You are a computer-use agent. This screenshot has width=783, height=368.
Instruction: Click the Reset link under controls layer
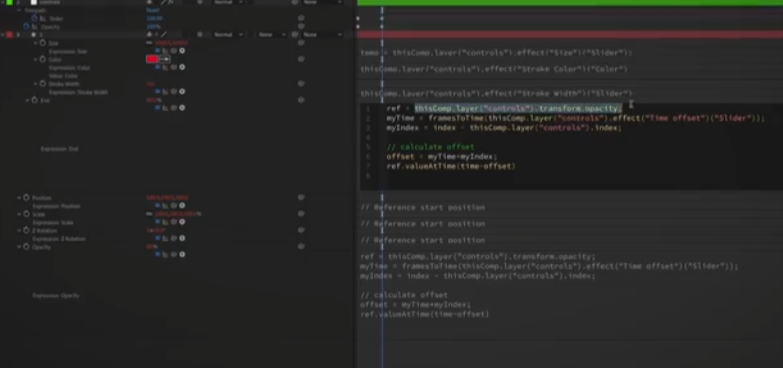coord(151,10)
